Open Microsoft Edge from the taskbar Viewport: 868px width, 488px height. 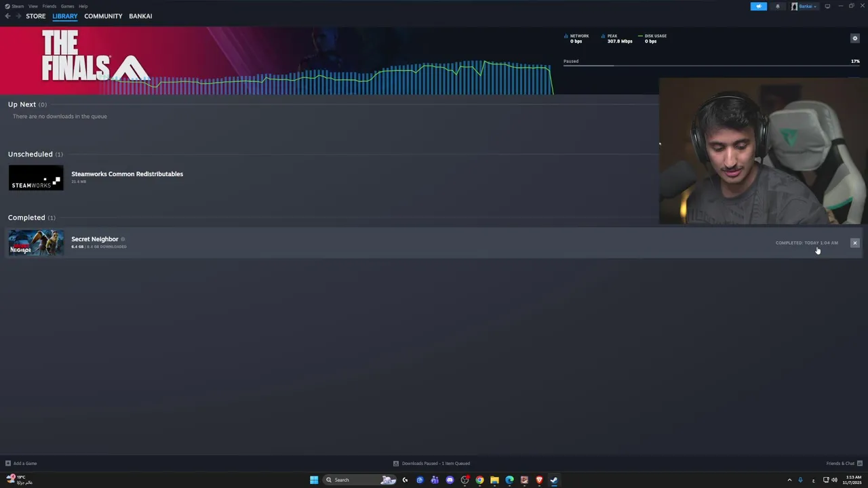tap(509, 480)
